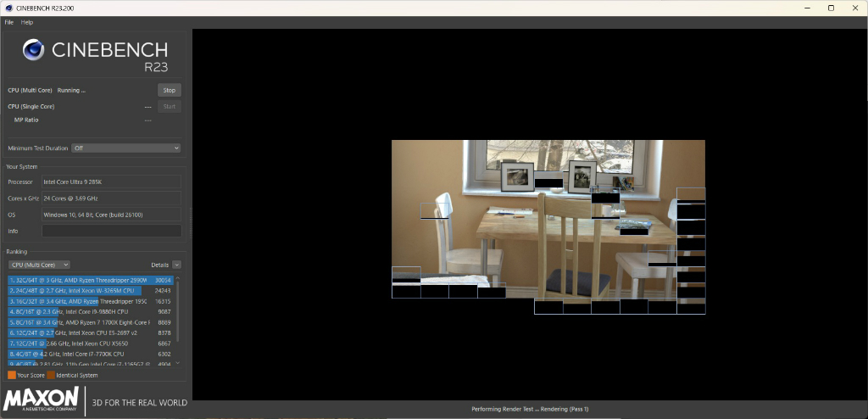The image size is (868, 419).
Task: Stop the CPU Multi Core test
Action: [x=170, y=91]
